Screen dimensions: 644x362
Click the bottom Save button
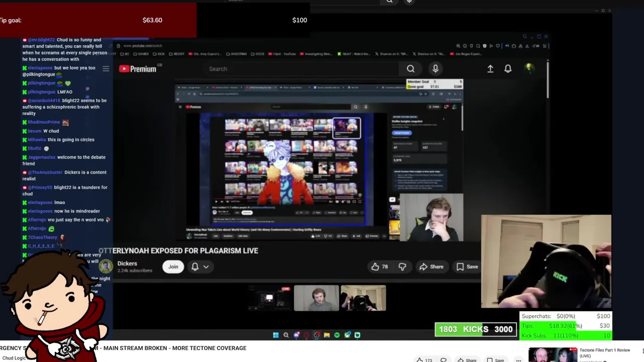coord(495,360)
